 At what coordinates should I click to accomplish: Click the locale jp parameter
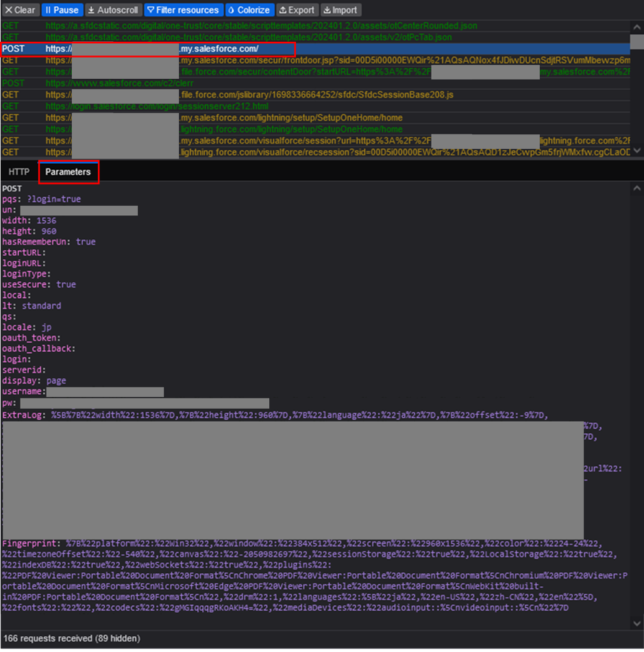27,327
